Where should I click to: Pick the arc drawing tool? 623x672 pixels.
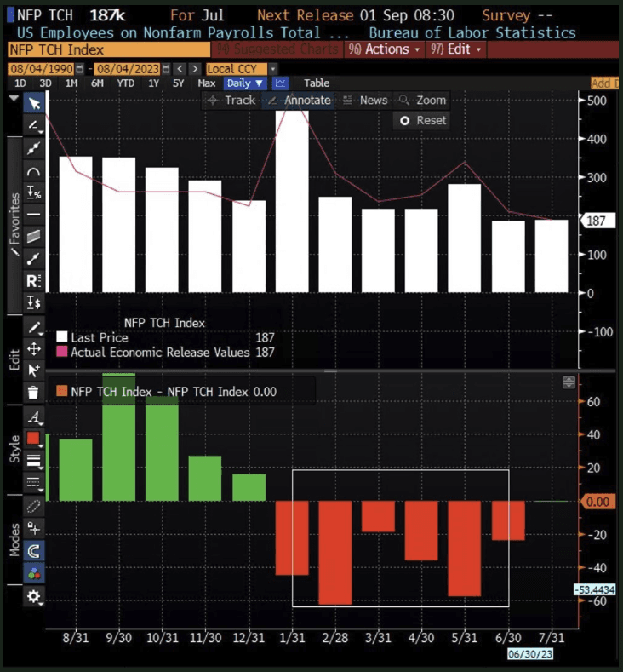click(34, 170)
